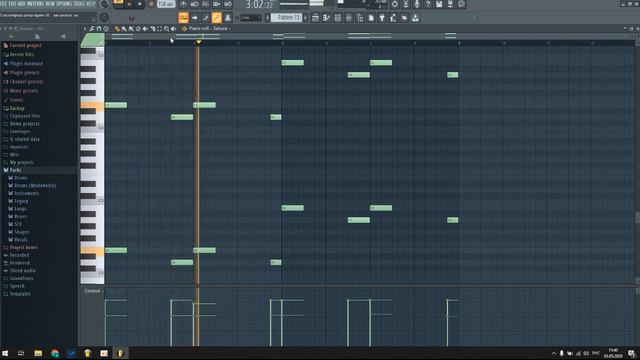Click the FL Studio taskbar icon
Screen dimensions: 640x360
(120, 353)
